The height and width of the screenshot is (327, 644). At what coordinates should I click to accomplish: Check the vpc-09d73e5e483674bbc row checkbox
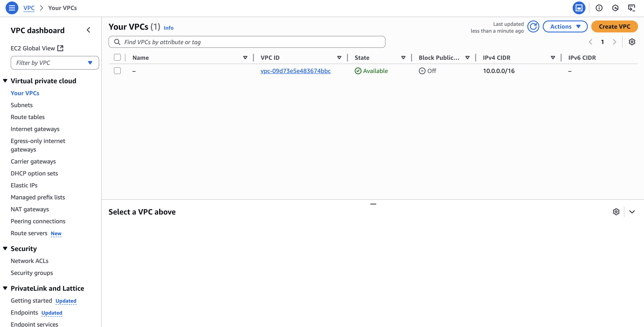[x=117, y=71]
